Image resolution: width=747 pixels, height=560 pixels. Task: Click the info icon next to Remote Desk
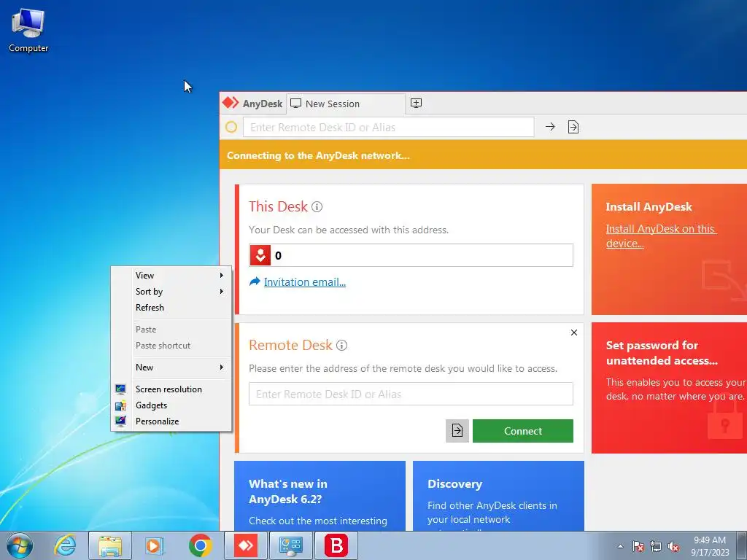pos(341,345)
